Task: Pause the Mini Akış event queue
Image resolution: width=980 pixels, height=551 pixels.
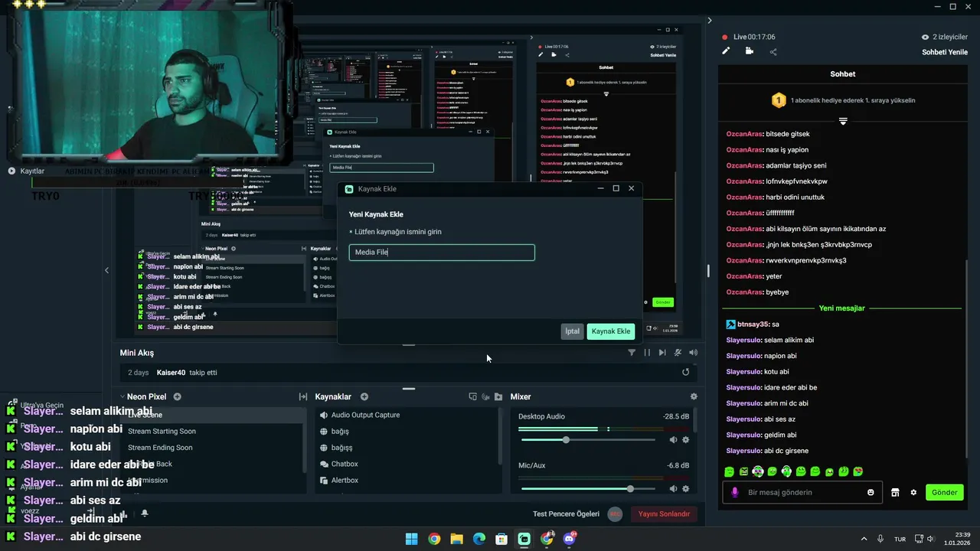Action: tap(647, 353)
